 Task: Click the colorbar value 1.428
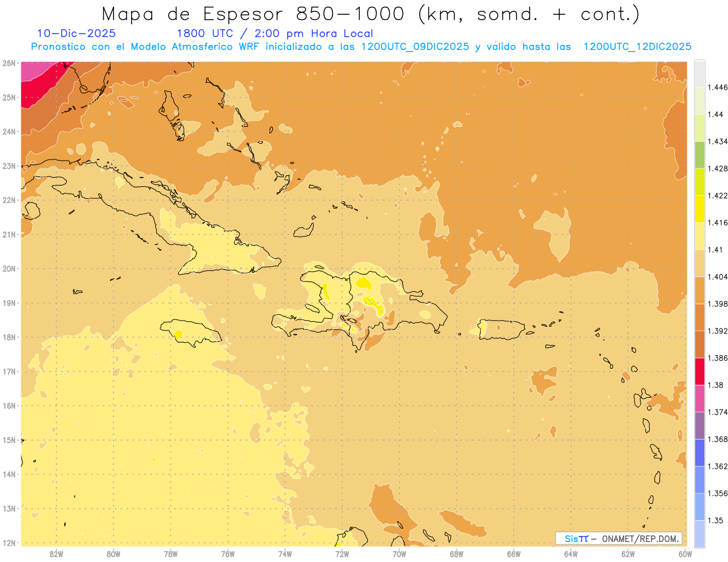click(x=718, y=169)
